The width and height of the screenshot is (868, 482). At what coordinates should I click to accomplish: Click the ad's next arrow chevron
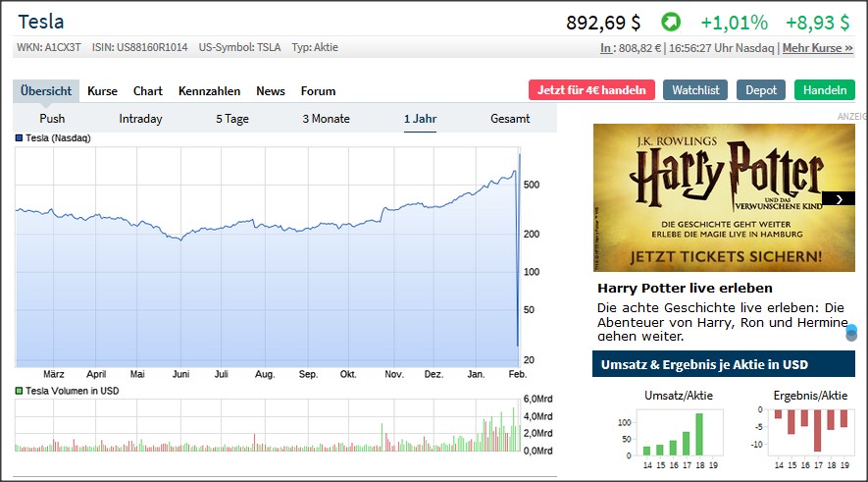(x=839, y=199)
